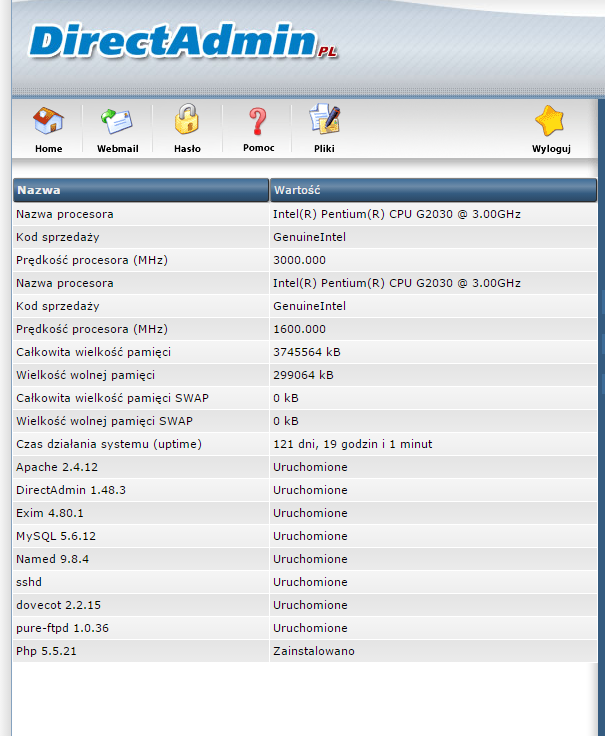Click the DirectAdmin PL logo
The image size is (605, 736).
184,42
